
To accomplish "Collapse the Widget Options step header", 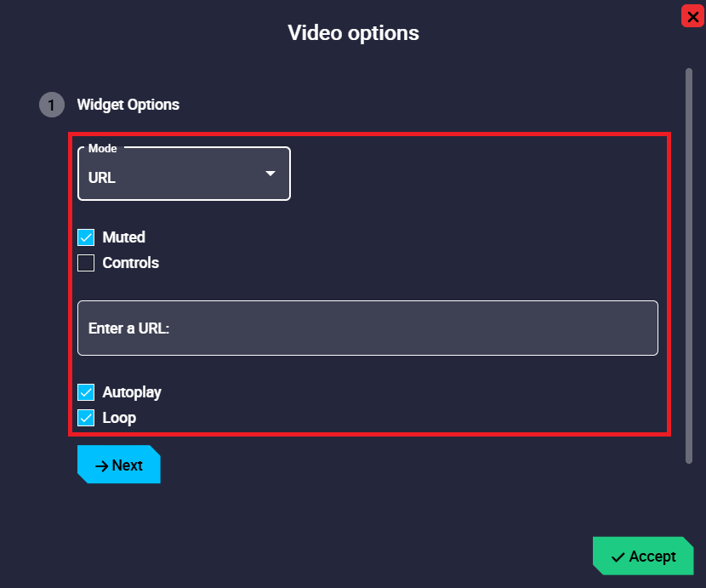I will tap(128, 105).
